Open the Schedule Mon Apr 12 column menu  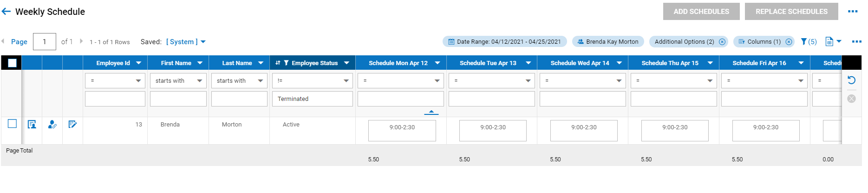click(437, 63)
